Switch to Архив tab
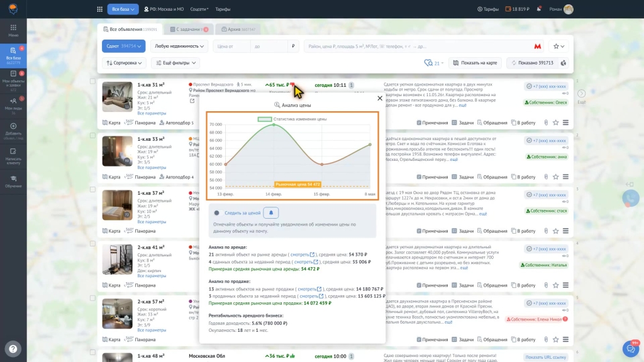This screenshot has height=362, width=644. point(238,29)
